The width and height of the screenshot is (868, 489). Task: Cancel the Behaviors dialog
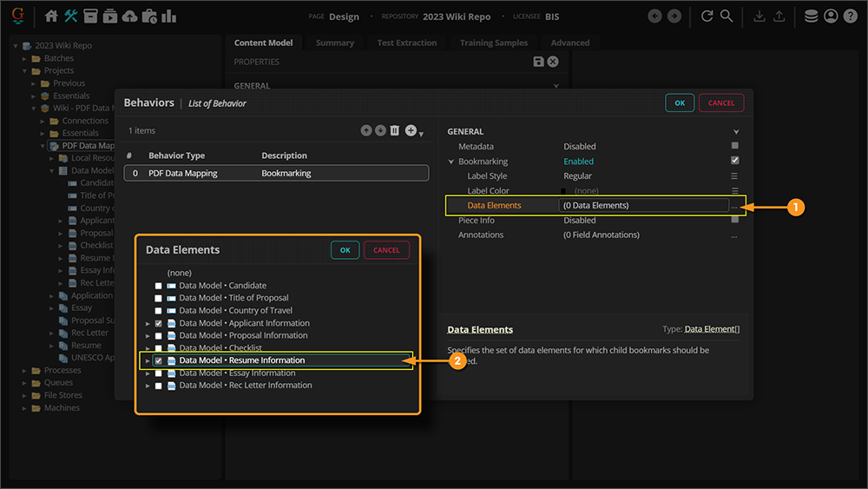[720, 102]
